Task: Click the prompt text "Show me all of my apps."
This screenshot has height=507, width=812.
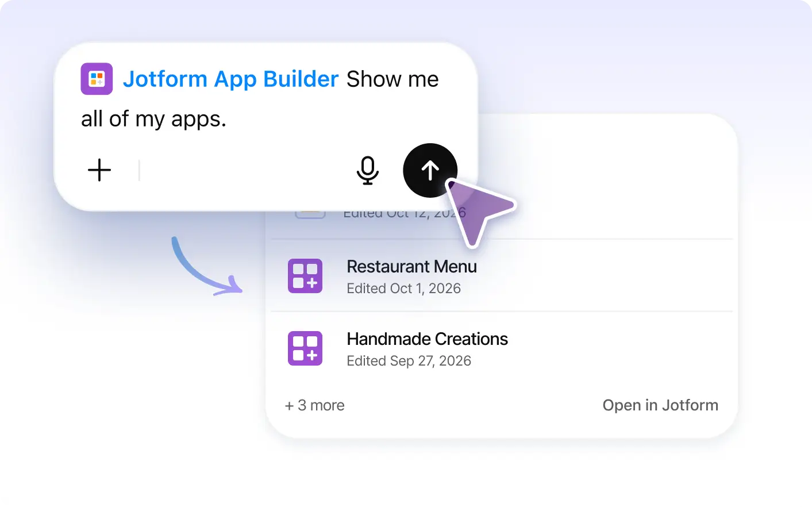Action: [260, 99]
